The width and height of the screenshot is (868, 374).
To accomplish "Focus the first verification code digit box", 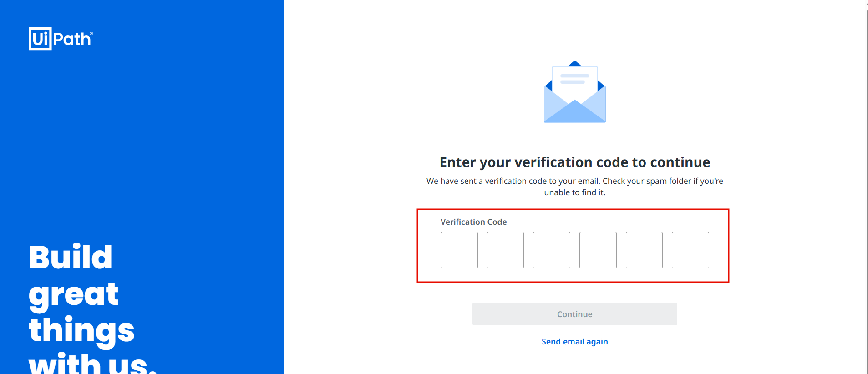I will [459, 250].
